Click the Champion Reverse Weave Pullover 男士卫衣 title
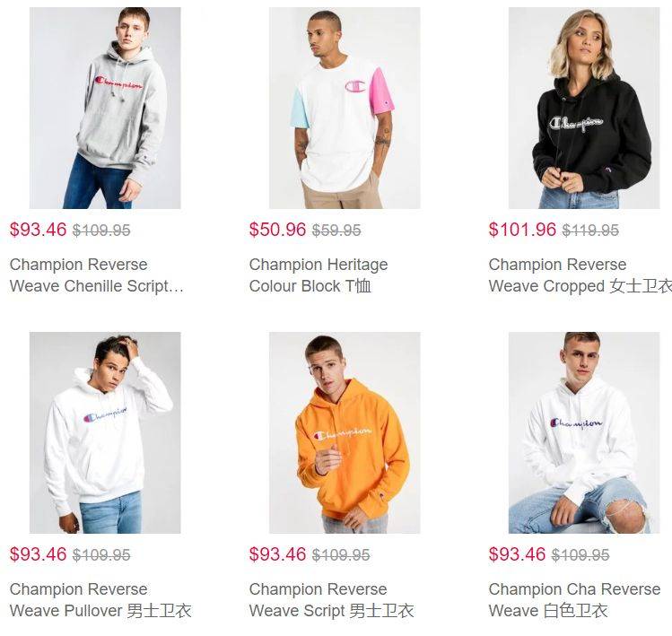 coord(100,599)
